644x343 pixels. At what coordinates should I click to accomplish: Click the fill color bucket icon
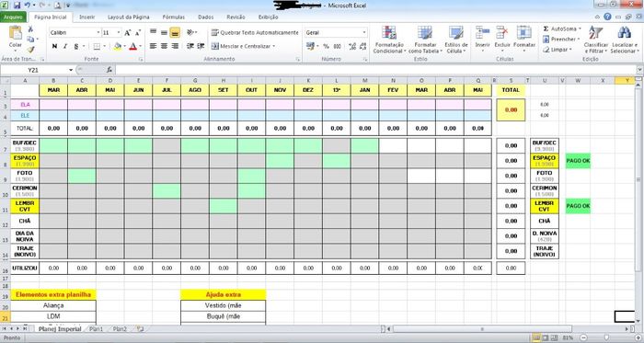117,46
